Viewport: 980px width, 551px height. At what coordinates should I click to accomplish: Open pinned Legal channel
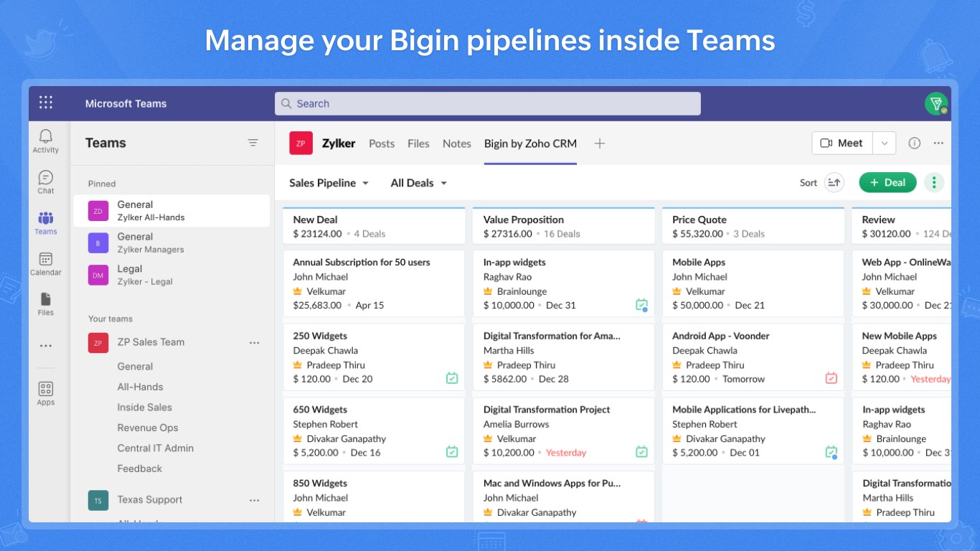click(x=171, y=275)
